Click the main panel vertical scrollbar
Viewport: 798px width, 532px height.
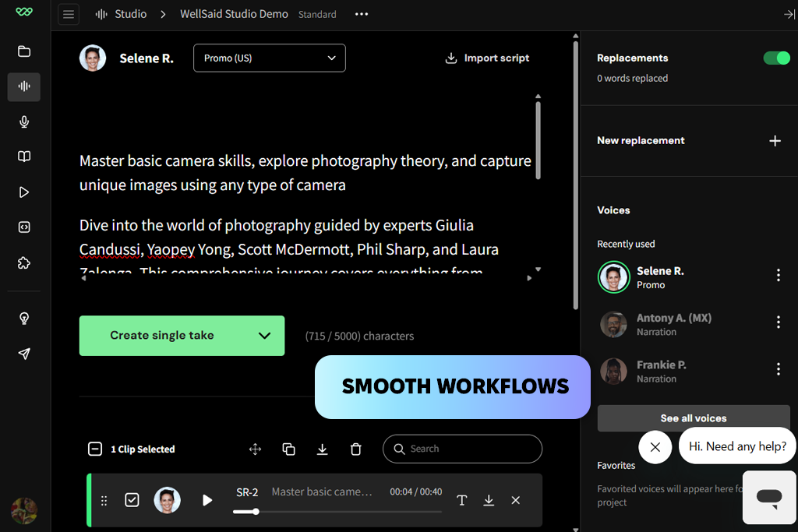(x=576, y=175)
